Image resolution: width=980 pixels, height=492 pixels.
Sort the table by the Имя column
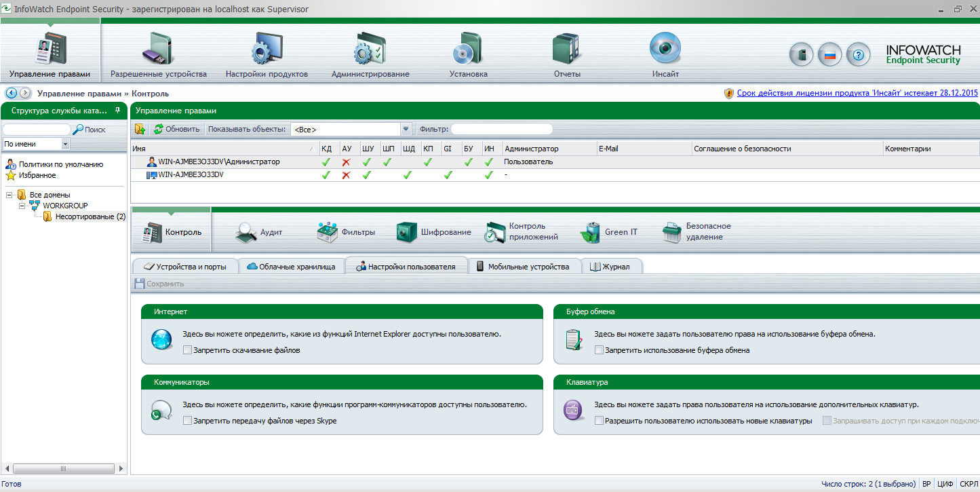[224, 149]
